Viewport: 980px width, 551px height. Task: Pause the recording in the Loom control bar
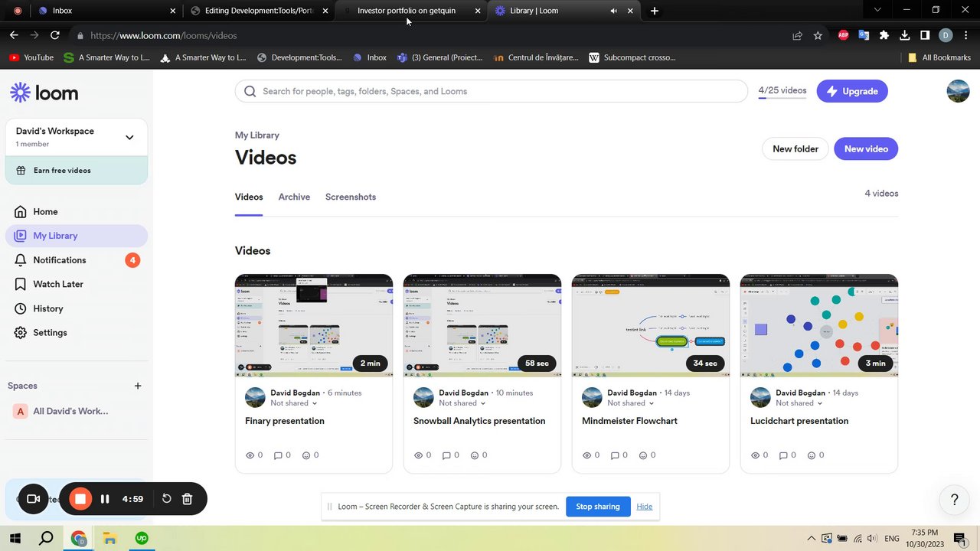(105, 499)
